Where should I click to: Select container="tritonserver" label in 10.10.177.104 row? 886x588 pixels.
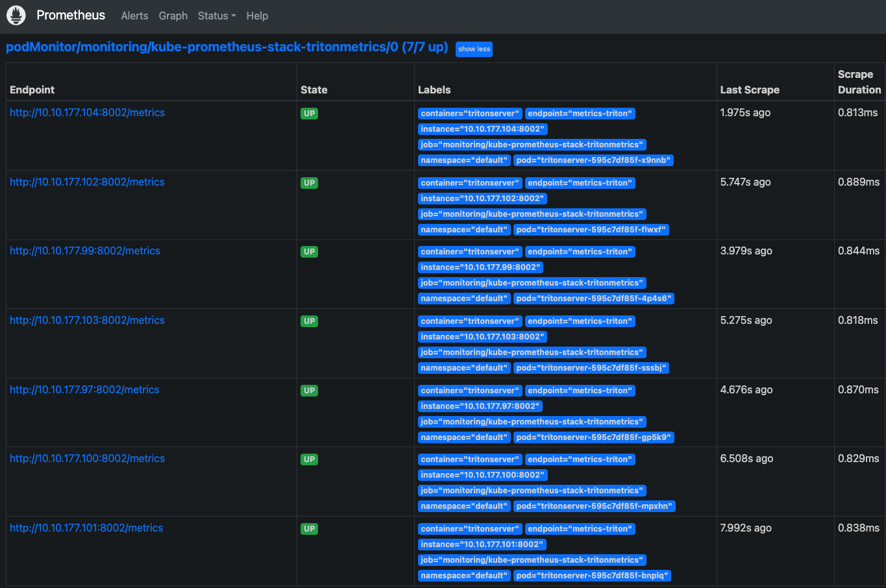470,114
